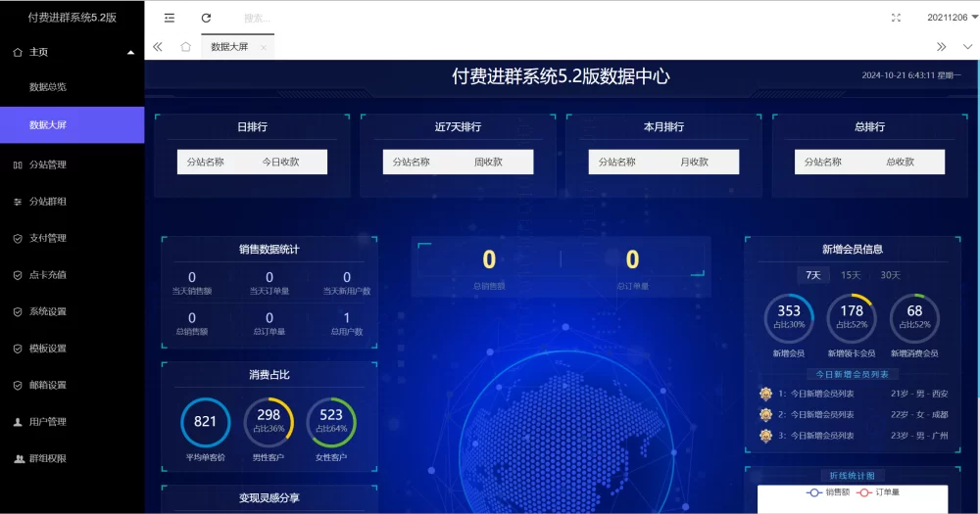Click the 分站群组 sidebar icon
Image resolution: width=980 pixels, height=514 pixels.
18,202
